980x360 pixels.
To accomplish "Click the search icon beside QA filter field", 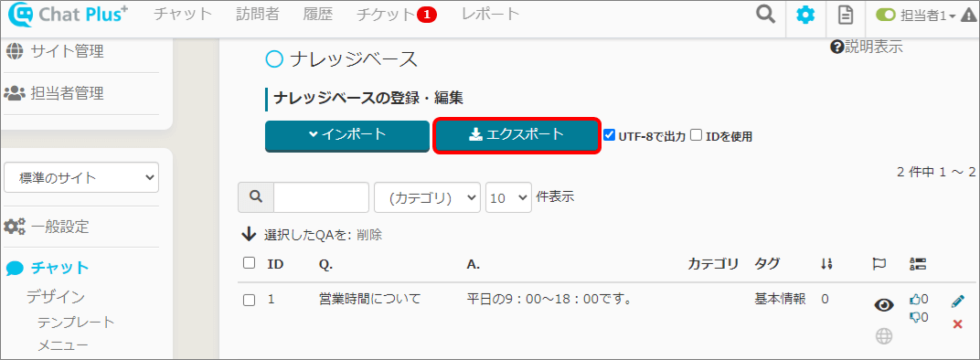I will (x=256, y=197).
